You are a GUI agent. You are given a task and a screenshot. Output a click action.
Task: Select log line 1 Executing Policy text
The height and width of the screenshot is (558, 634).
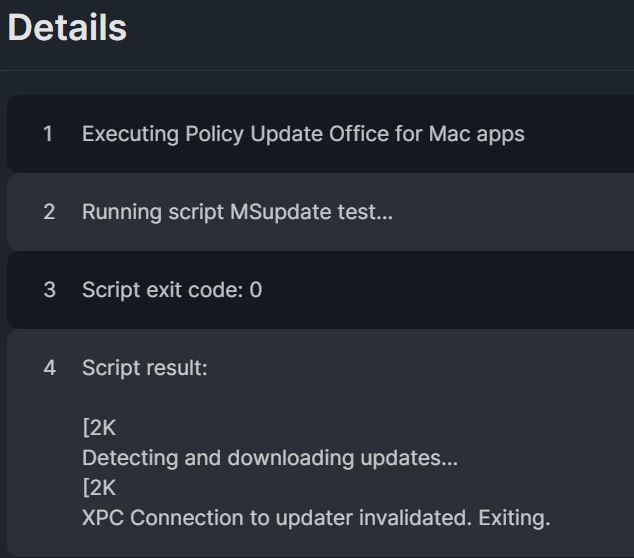[303, 134]
